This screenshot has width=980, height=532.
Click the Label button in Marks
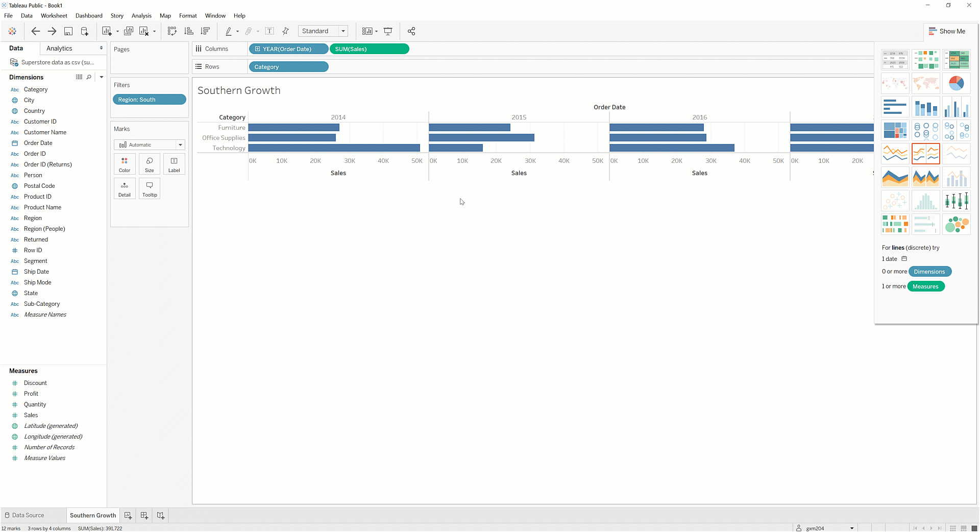[x=174, y=164]
